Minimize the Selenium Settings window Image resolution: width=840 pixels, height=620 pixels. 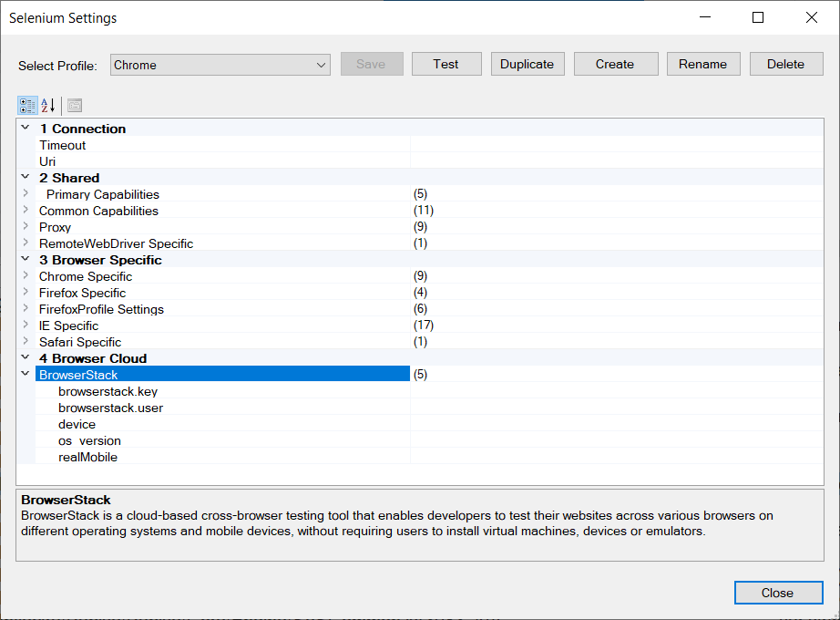coord(705,17)
